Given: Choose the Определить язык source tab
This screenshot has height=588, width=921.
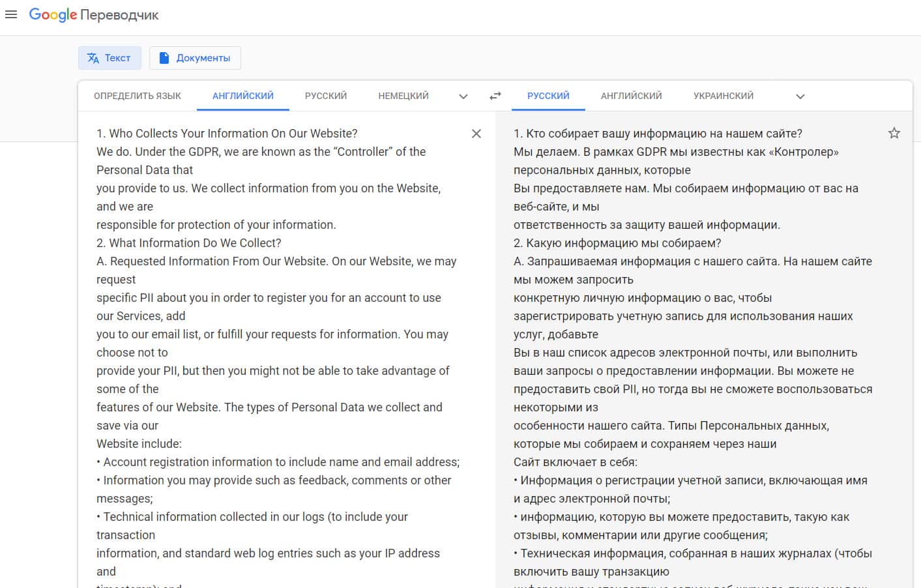Looking at the screenshot, I should click(x=138, y=96).
